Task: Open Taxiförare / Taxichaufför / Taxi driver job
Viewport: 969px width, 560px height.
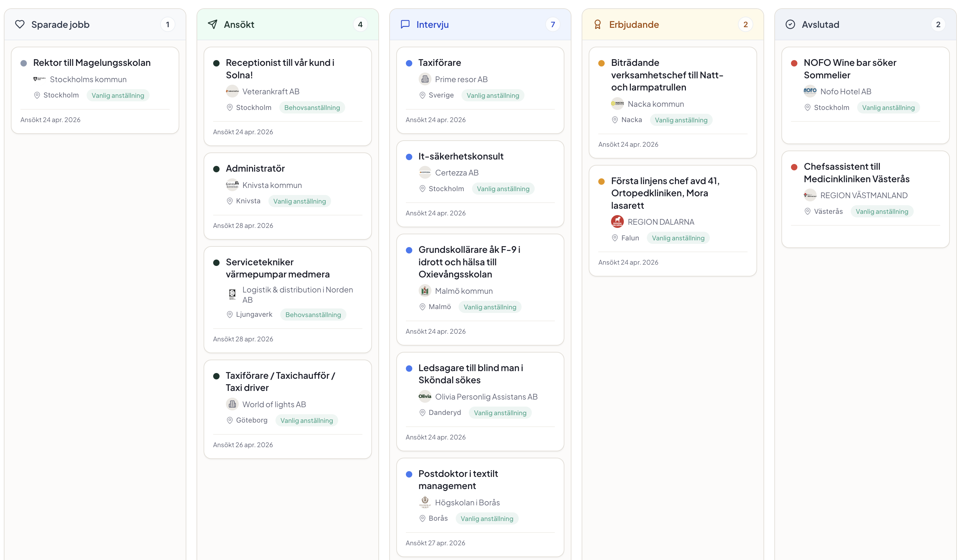Action: point(280,382)
